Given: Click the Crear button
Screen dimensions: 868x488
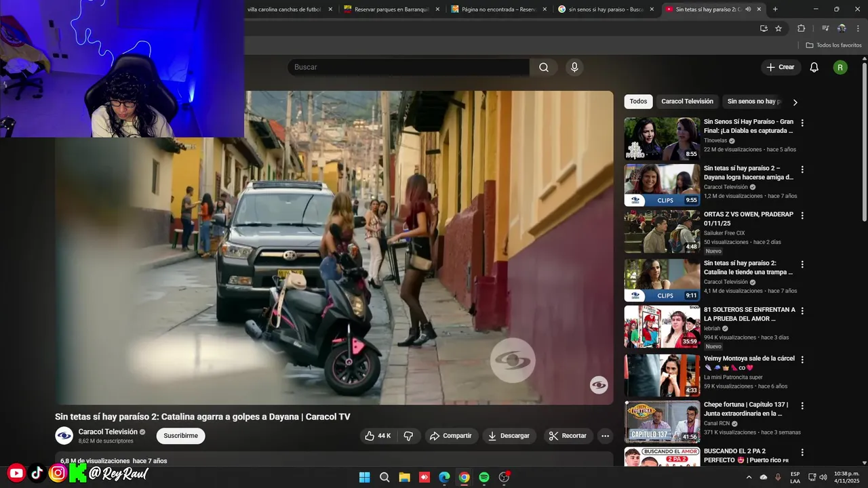Looking at the screenshot, I should coord(781,67).
